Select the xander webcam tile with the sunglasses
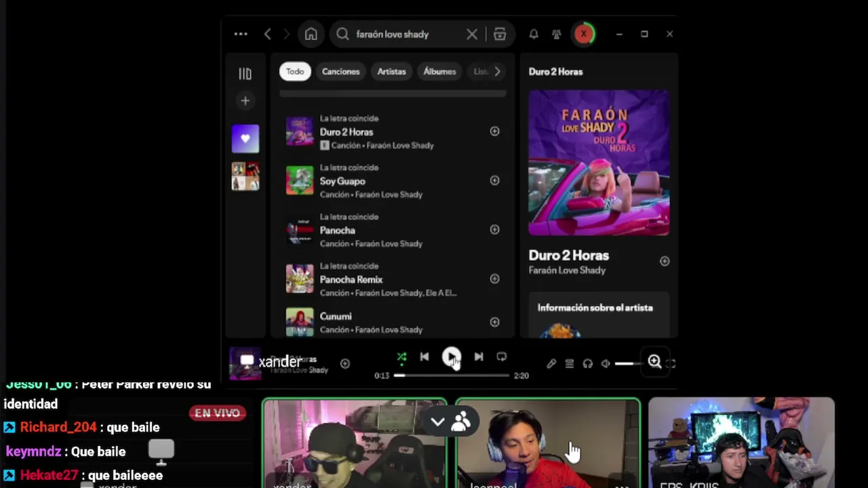 355,443
